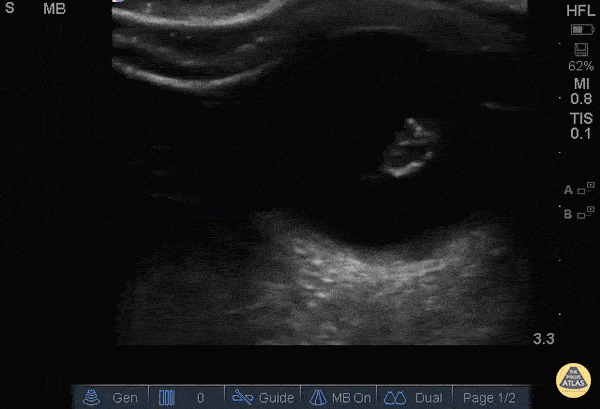Click the MB label at top left
This screenshot has height=409, width=600.
pos(54,9)
